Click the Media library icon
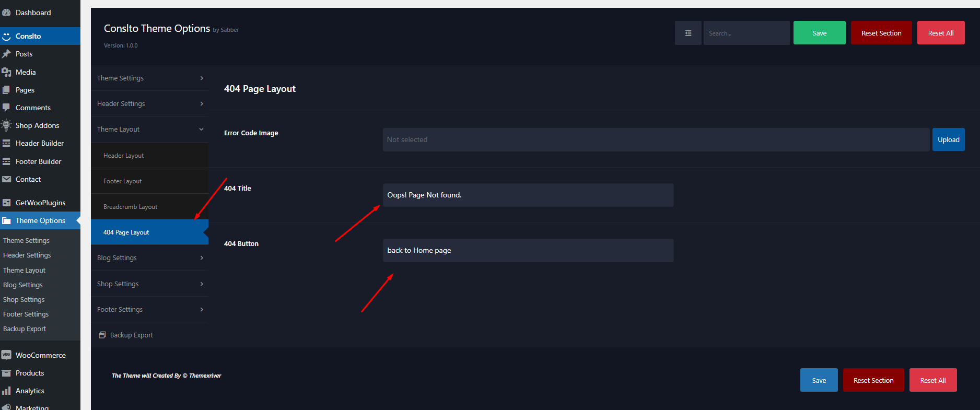The image size is (980, 410). point(7,72)
